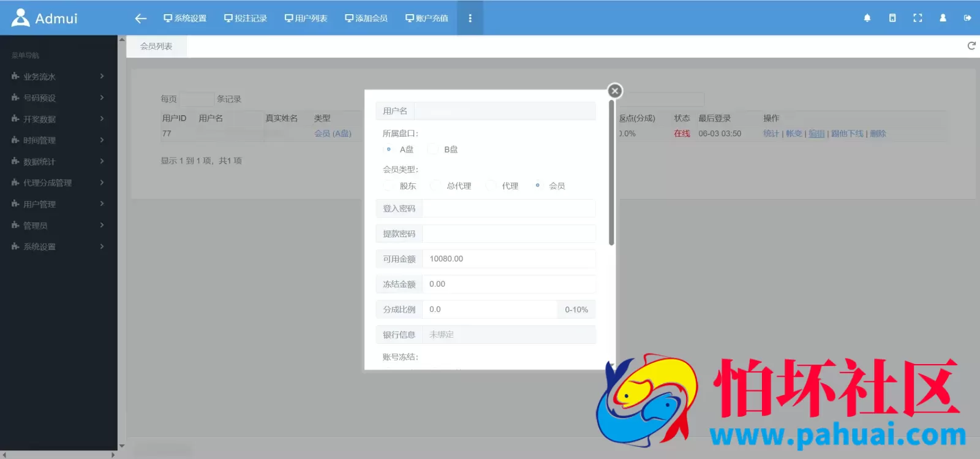980x459 pixels.
Task: Click the 踢他下线 link for user 77
Action: point(847,134)
